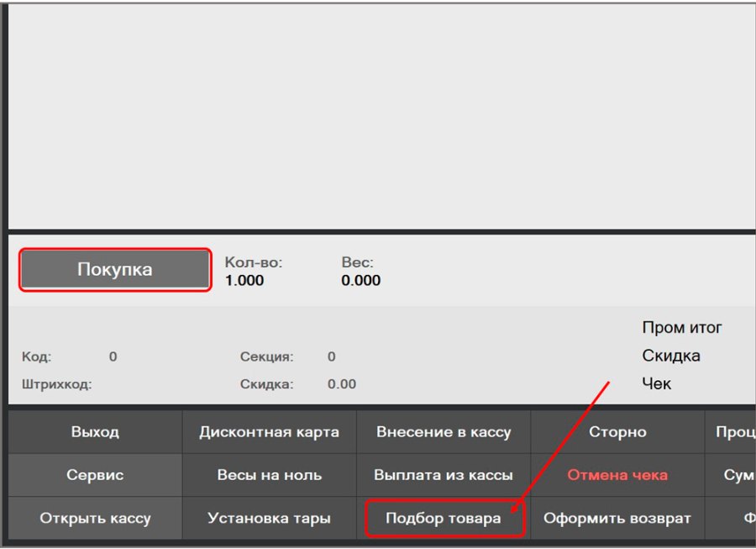Screen dimensions: 756x549
Task: Choose Внесение в кассу
Action: point(443,432)
